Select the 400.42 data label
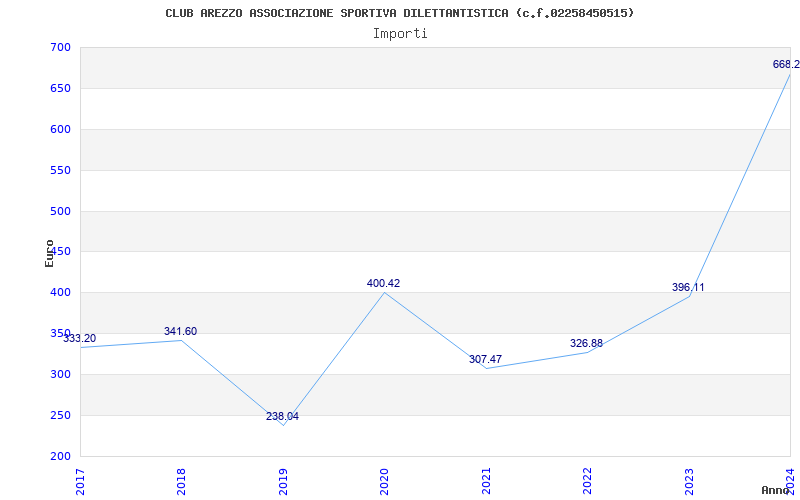Screen dimensions: 800x500 click(x=384, y=283)
